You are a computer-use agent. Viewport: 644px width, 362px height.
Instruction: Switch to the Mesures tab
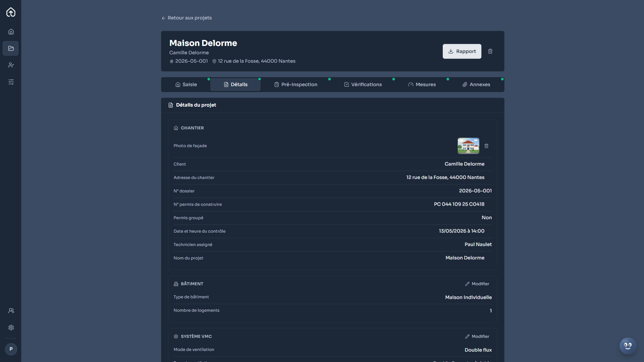422,84
